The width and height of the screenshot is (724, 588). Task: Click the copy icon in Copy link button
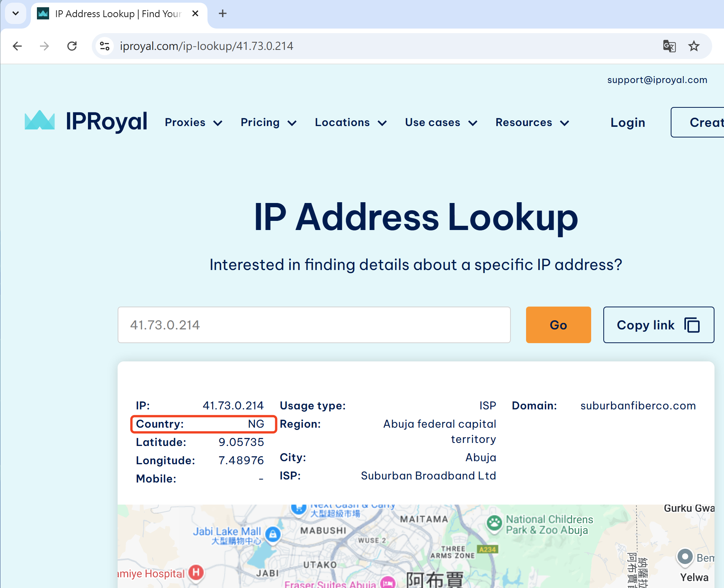pos(692,325)
